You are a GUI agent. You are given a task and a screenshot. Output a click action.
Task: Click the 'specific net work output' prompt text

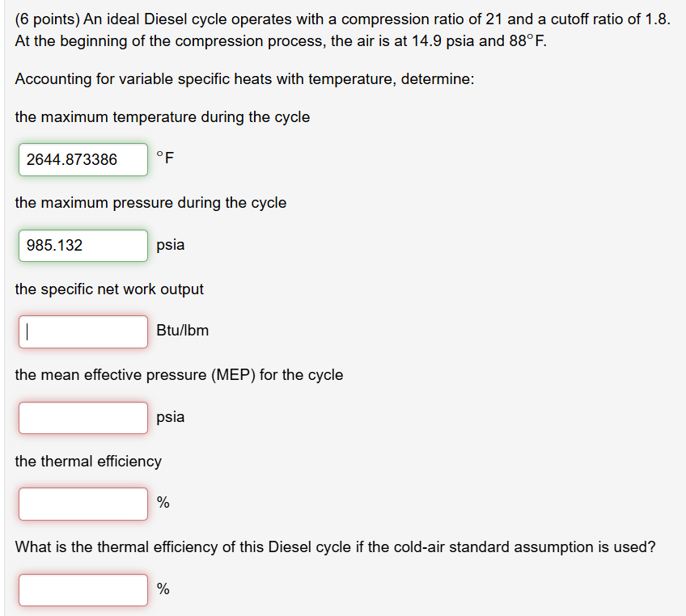[x=109, y=289]
